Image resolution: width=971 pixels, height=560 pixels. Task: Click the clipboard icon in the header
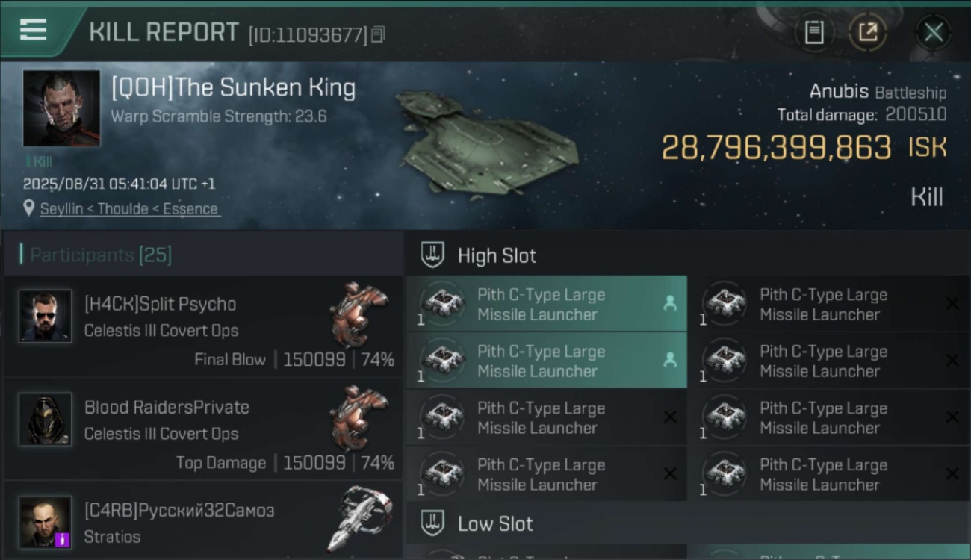click(x=813, y=32)
